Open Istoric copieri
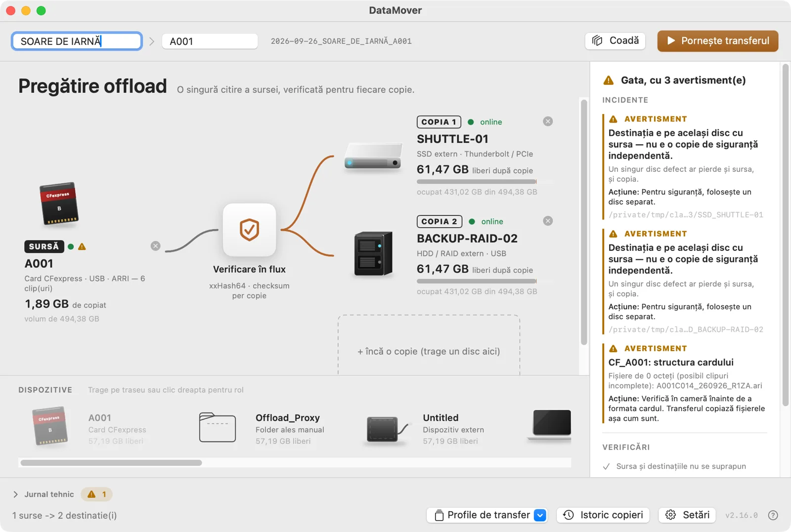Screen dimensions: 791x532 tap(603, 515)
